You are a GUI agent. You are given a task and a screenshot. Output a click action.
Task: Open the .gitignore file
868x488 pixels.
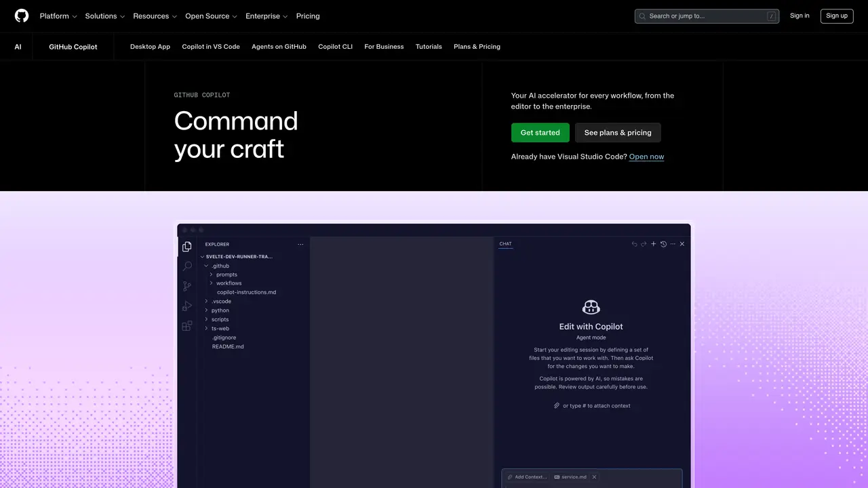(224, 338)
